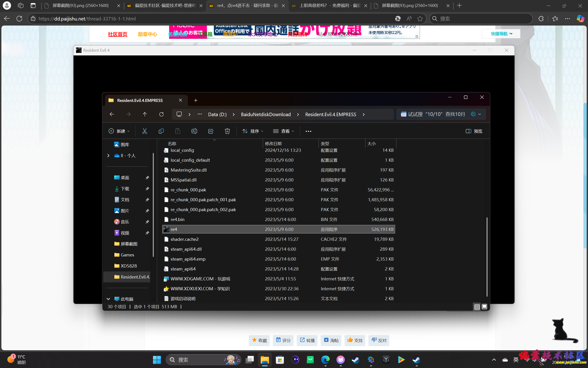This screenshot has width=588, height=368.
Task: Click the browser 搜索 search field
Action: [x=481, y=19]
